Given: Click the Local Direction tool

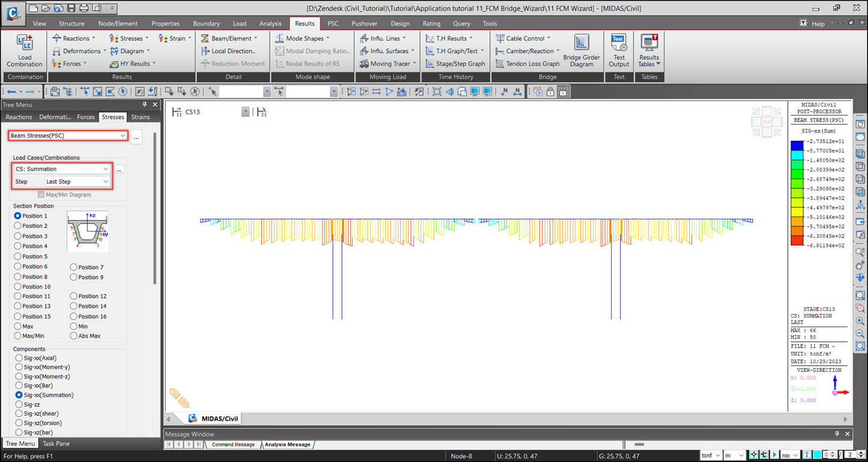Looking at the screenshot, I should (x=228, y=51).
